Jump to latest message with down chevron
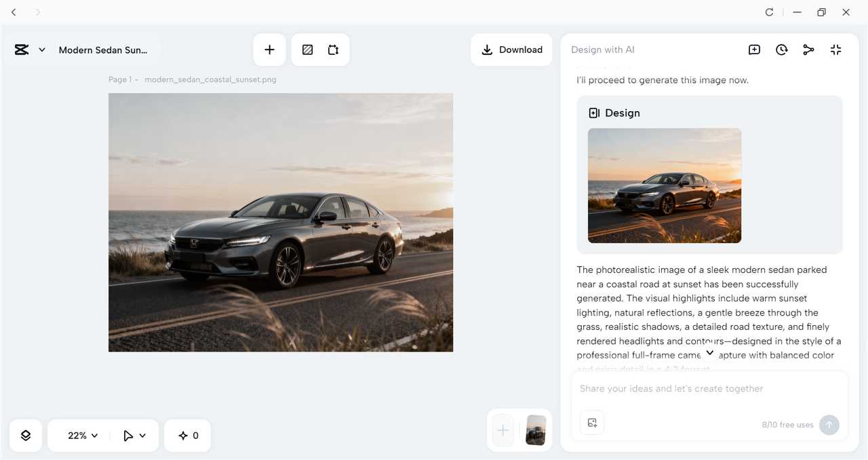 [x=709, y=353]
